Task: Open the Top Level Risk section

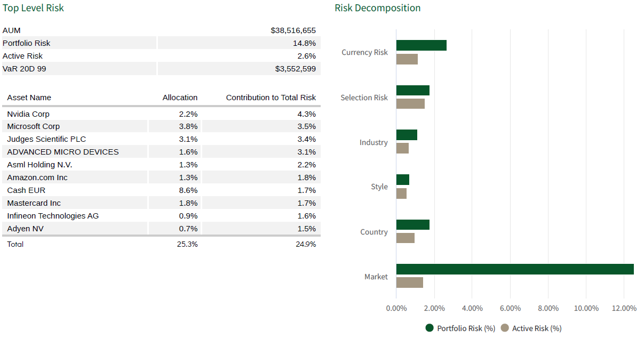Action: click(x=33, y=8)
